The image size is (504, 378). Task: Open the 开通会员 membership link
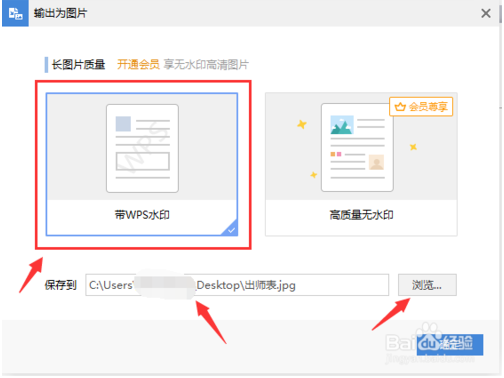(x=138, y=64)
